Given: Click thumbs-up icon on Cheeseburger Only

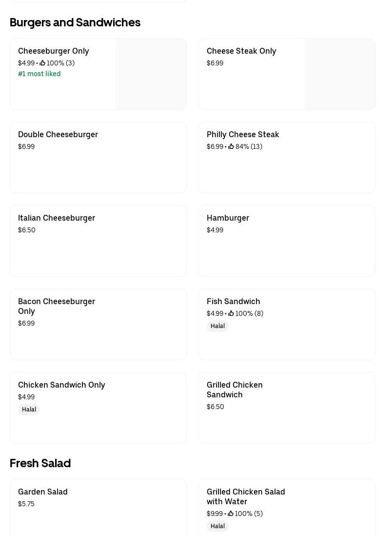Looking at the screenshot, I should pyautogui.click(x=42, y=63).
